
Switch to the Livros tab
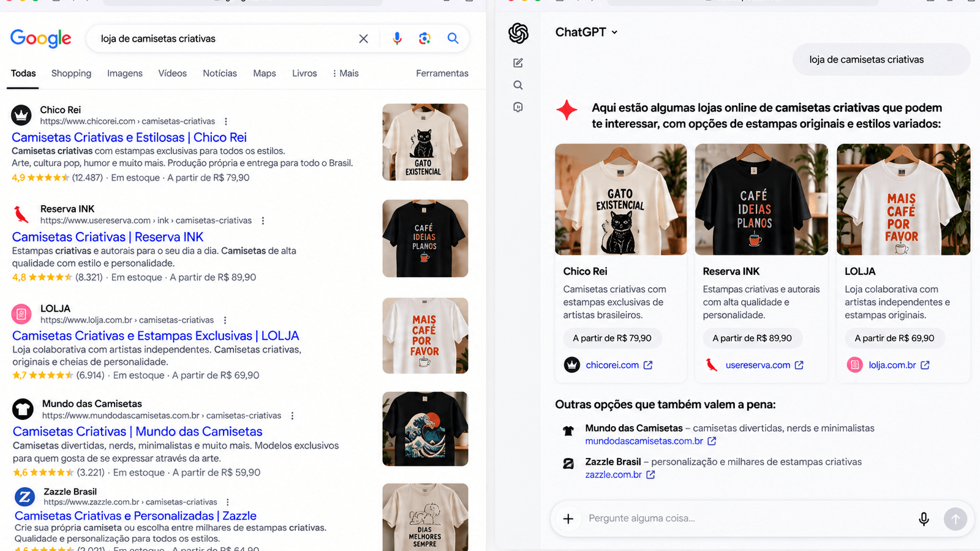(304, 73)
